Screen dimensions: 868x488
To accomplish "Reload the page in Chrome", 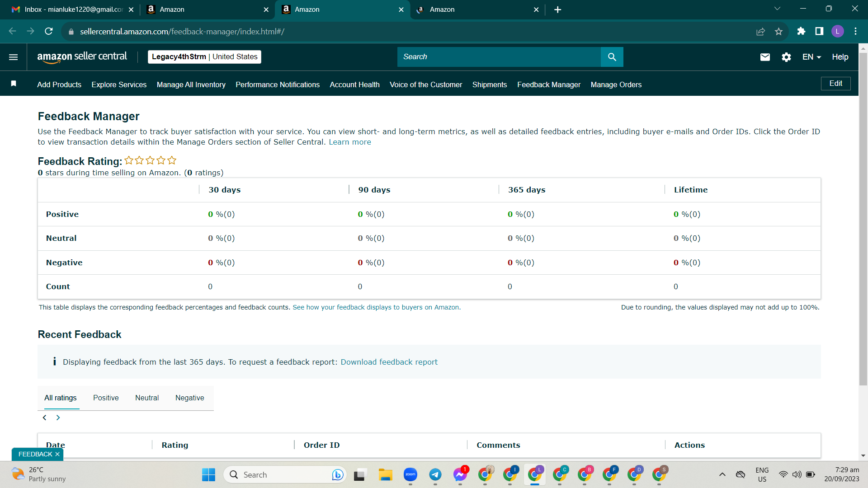I will (x=49, y=31).
